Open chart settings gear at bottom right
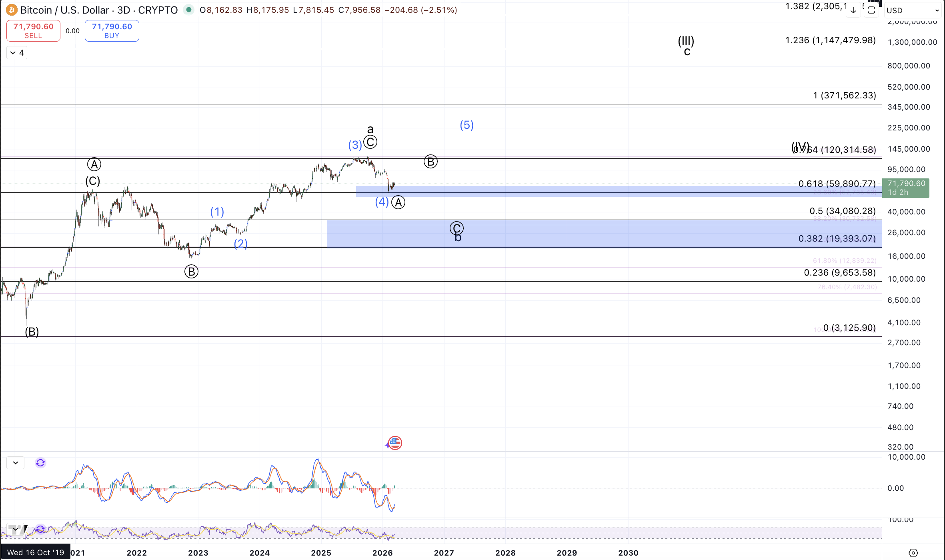Viewport: 945px width, 560px height. [913, 553]
